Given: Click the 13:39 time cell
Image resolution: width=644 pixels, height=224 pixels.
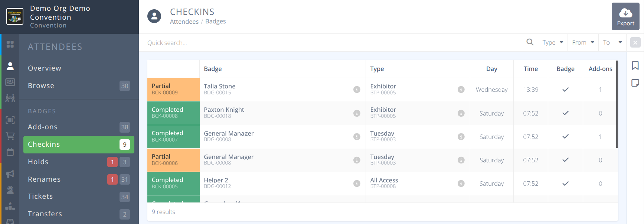Looking at the screenshot, I should click(x=530, y=90).
